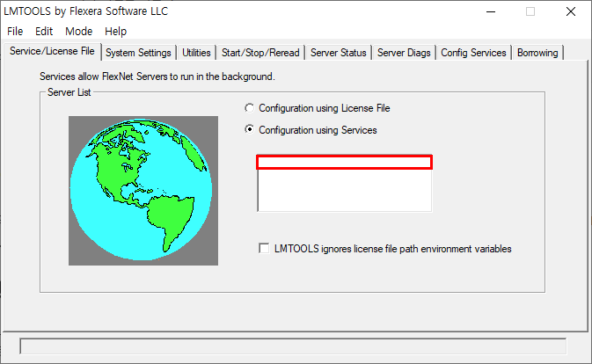Minimize the LMTOOLS window
The image size is (592, 364).
click(x=491, y=11)
